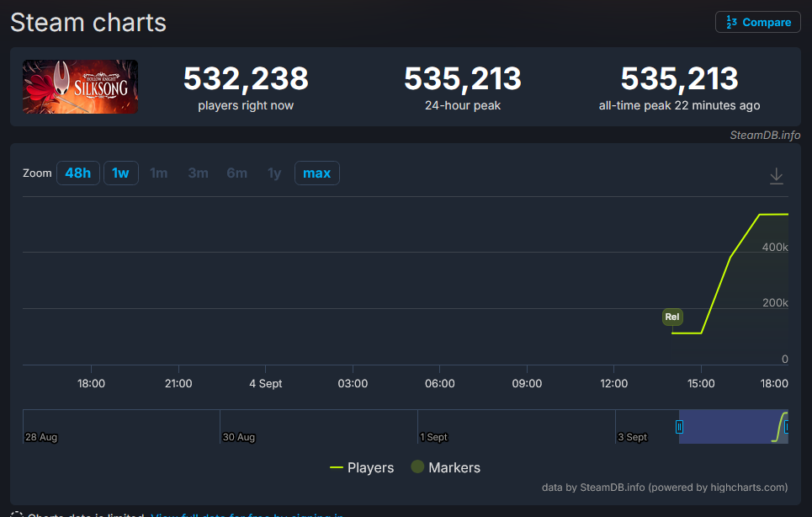Choose the 6m zoom option
Viewport: 812px width, 517px height.
[236, 173]
